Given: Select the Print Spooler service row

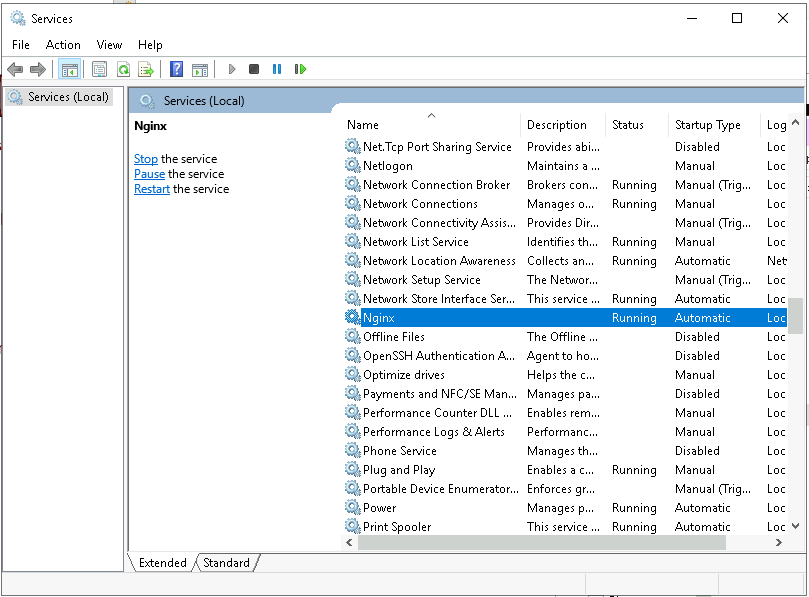Looking at the screenshot, I should pyautogui.click(x=397, y=527).
